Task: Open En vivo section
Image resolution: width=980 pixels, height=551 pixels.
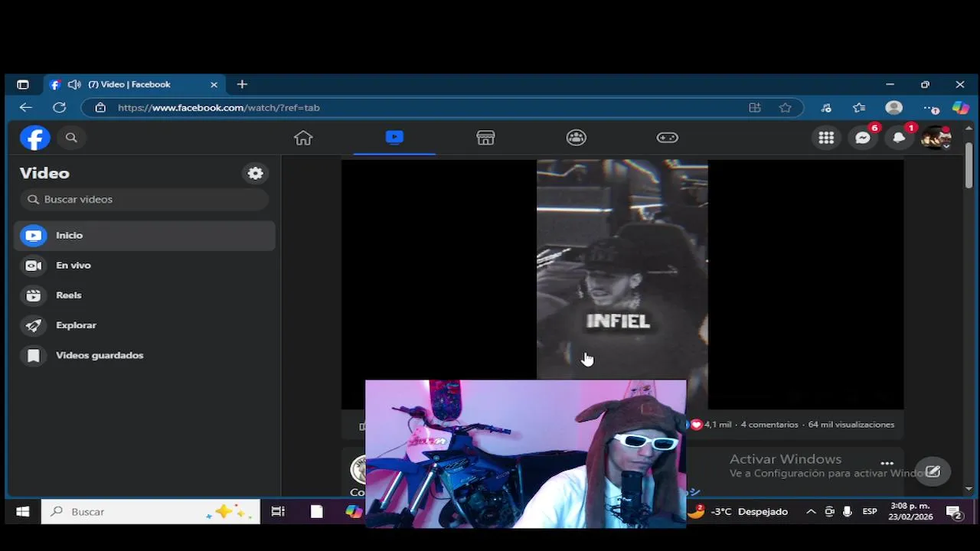Action: [x=144, y=265]
